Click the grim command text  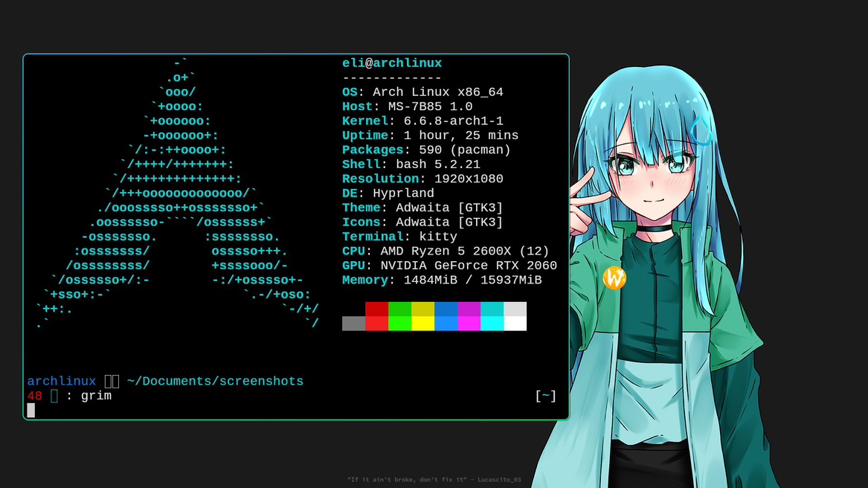[x=96, y=396]
